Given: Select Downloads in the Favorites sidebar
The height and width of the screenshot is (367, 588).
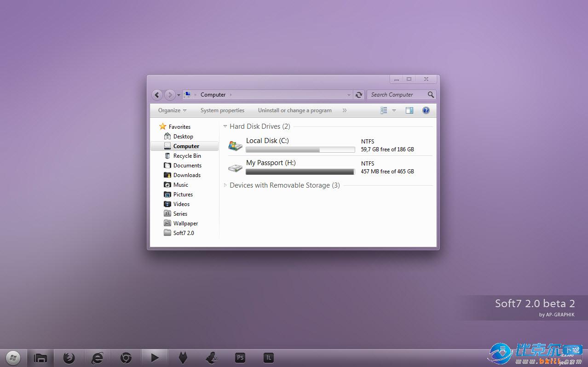Looking at the screenshot, I should (x=186, y=175).
